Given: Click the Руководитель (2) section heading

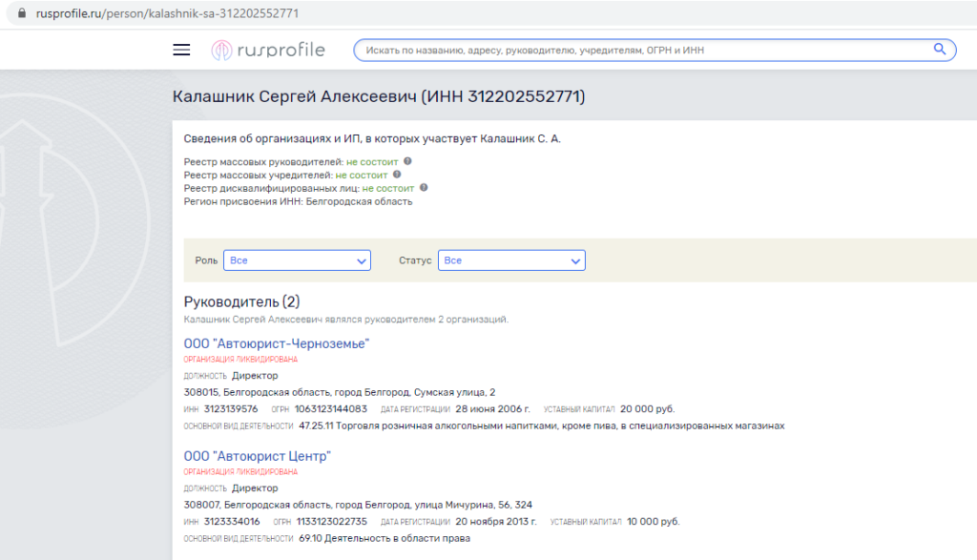Looking at the screenshot, I should tap(241, 301).
